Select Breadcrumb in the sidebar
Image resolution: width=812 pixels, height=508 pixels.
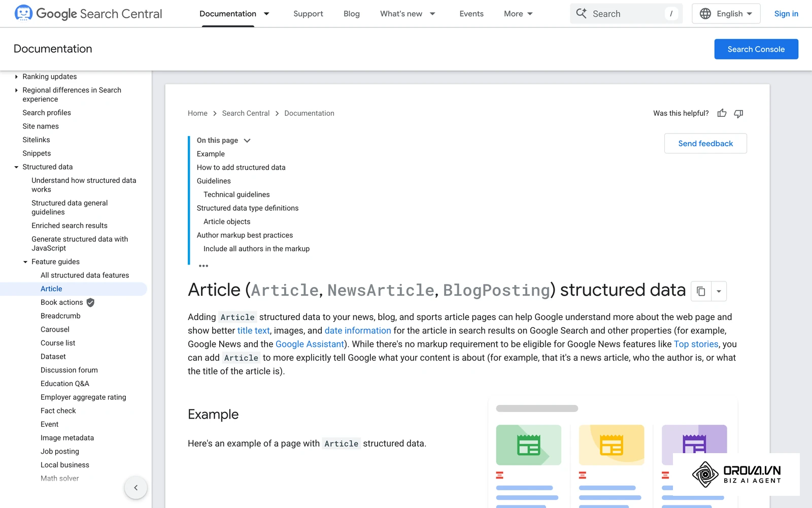(60, 316)
